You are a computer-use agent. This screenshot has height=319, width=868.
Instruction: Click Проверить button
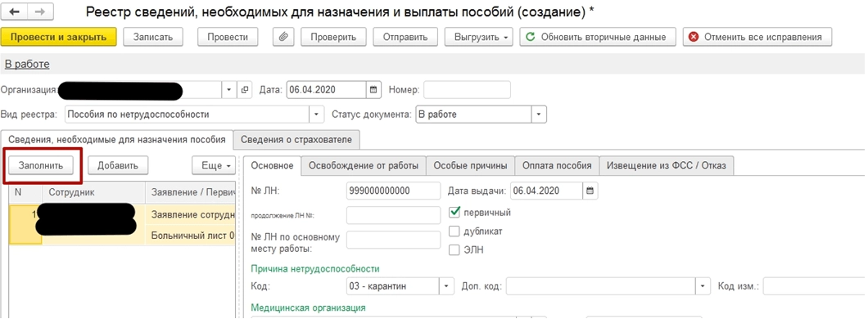pos(332,37)
